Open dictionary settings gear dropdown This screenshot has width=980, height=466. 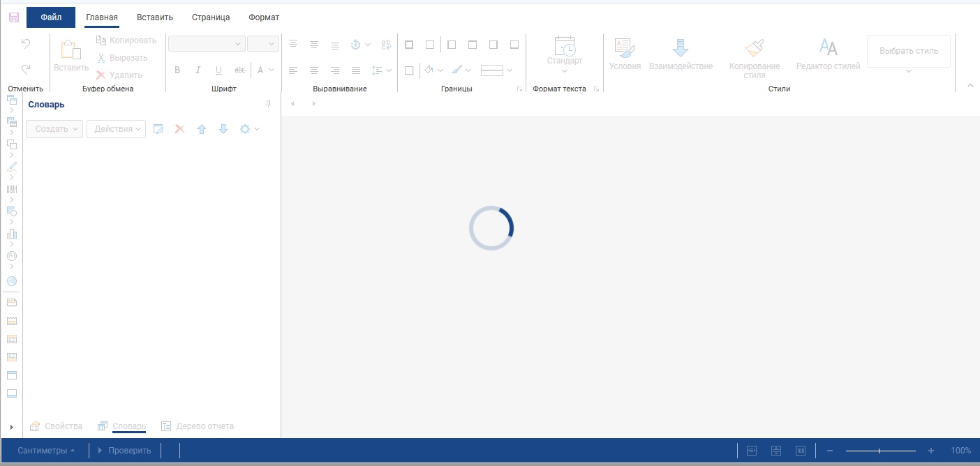tap(250, 129)
